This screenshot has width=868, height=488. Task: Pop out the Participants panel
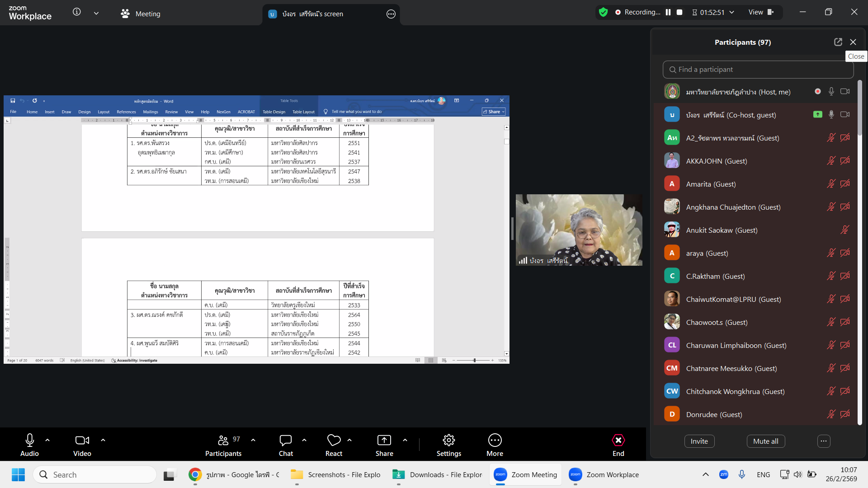[838, 42]
